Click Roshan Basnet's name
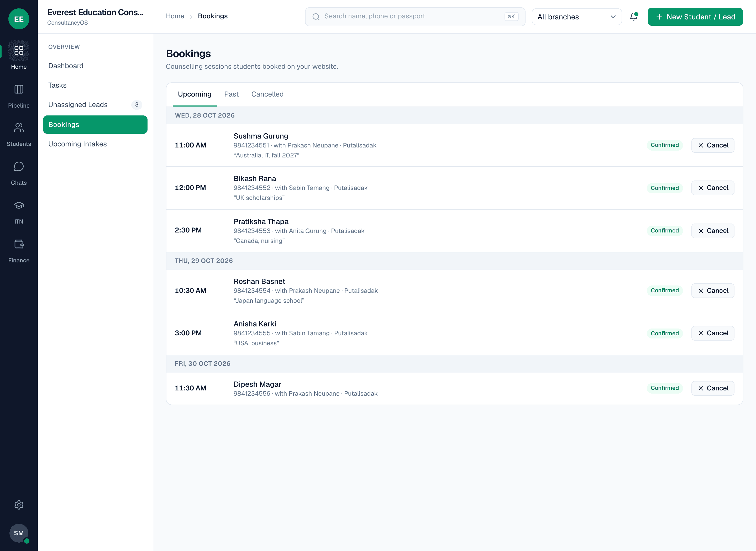The height and width of the screenshot is (551, 756). pos(259,282)
